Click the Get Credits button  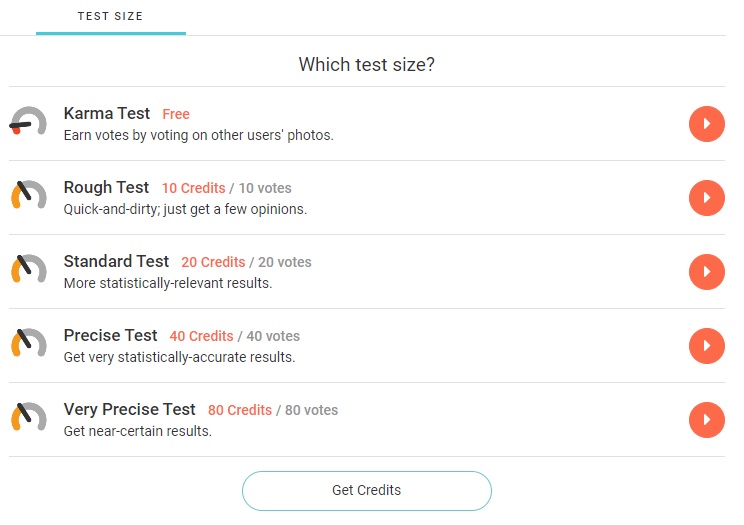[367, 491]
